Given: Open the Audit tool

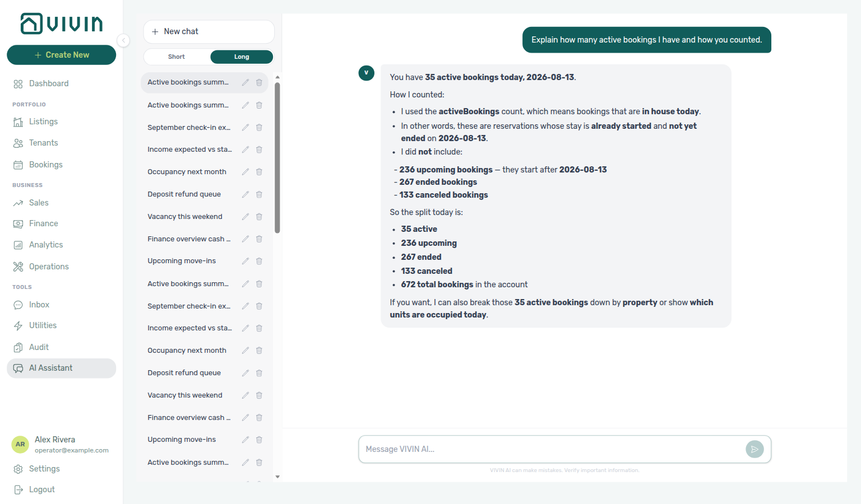Looking at the screenshot, I should tap(62, 347).
